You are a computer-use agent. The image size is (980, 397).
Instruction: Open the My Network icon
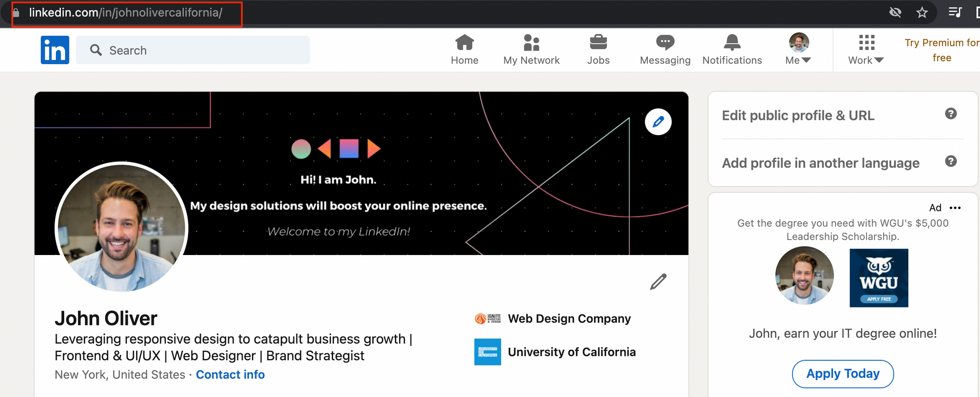pos(531,43)
